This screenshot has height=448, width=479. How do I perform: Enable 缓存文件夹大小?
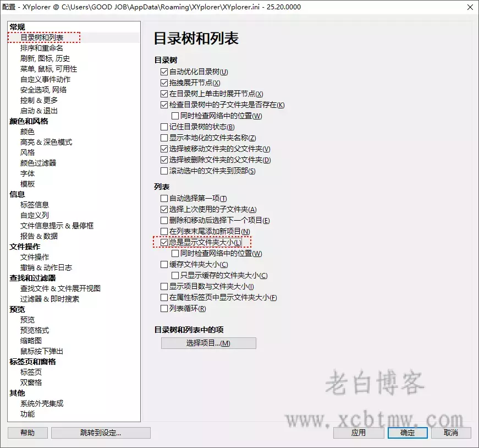(x=164, y=264)
